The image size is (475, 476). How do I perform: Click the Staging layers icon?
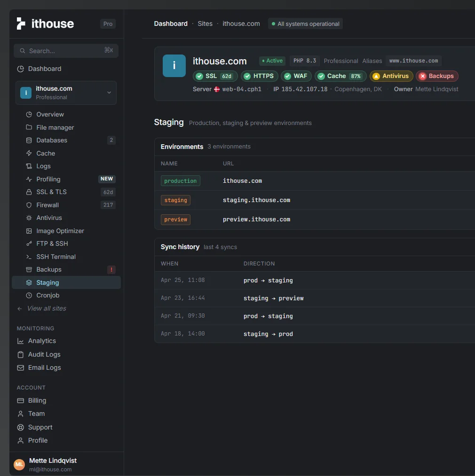29,282
